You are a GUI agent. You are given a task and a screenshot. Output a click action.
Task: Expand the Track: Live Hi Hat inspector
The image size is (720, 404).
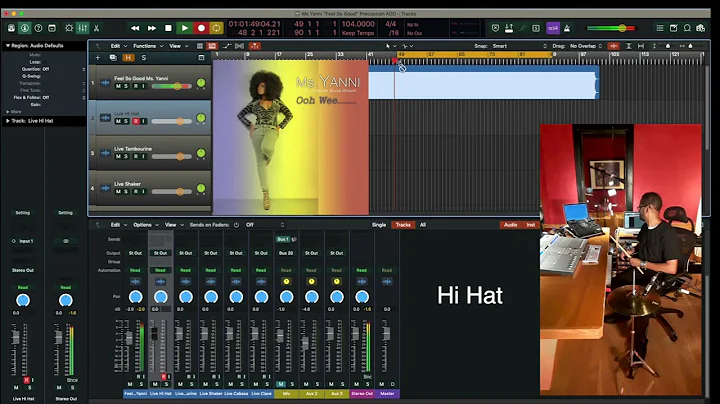pyautogui.click(x=8, y=121)
